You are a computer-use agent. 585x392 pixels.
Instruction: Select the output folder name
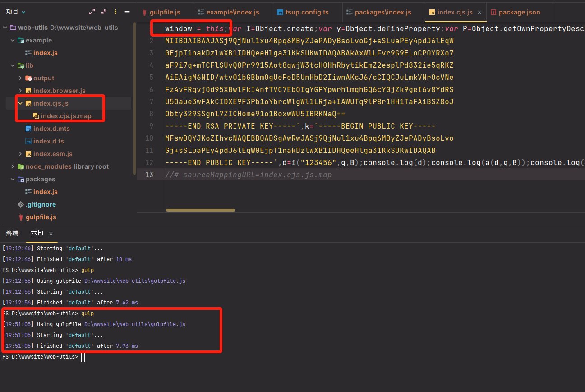(x=44, y=78)
